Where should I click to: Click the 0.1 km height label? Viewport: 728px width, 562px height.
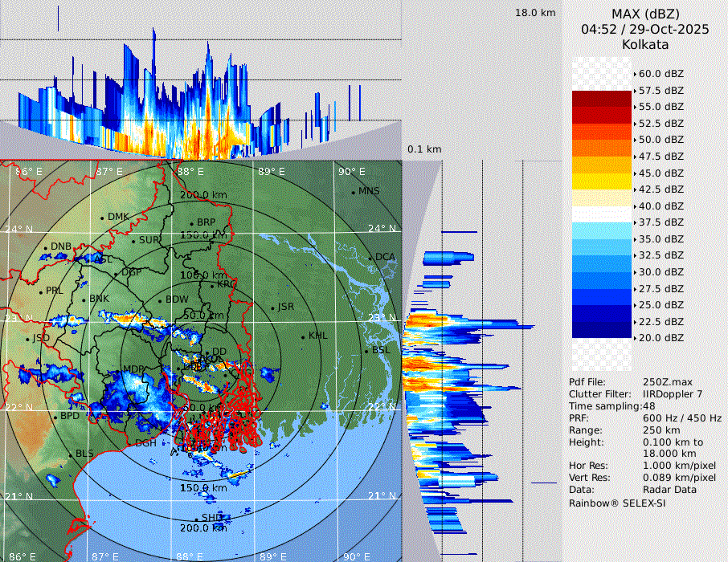(424, 149)
